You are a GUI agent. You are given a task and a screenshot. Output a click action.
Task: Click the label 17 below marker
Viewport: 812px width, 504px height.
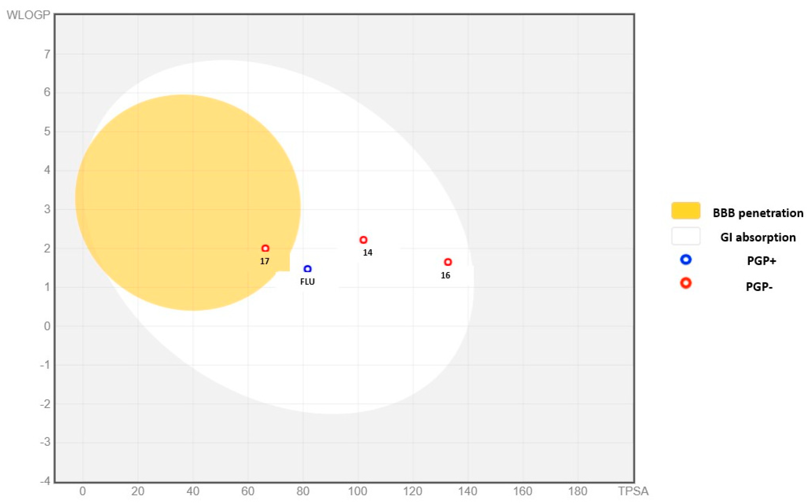point(265,261)
